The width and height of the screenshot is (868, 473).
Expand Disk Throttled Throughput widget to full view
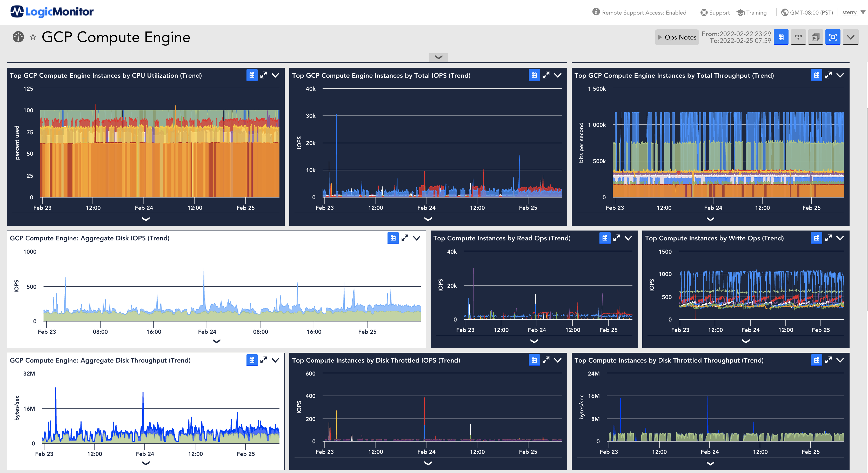point(828,360)
